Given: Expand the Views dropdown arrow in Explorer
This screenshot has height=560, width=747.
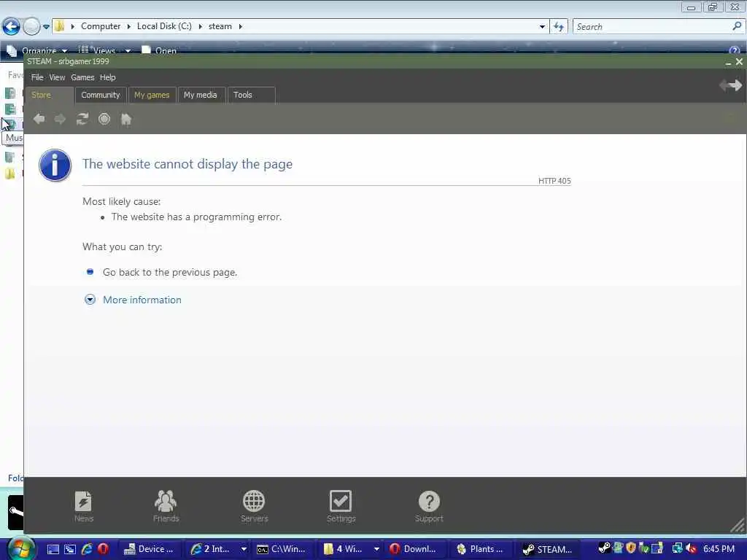Looking at the screenshot, I should [128, 50].
